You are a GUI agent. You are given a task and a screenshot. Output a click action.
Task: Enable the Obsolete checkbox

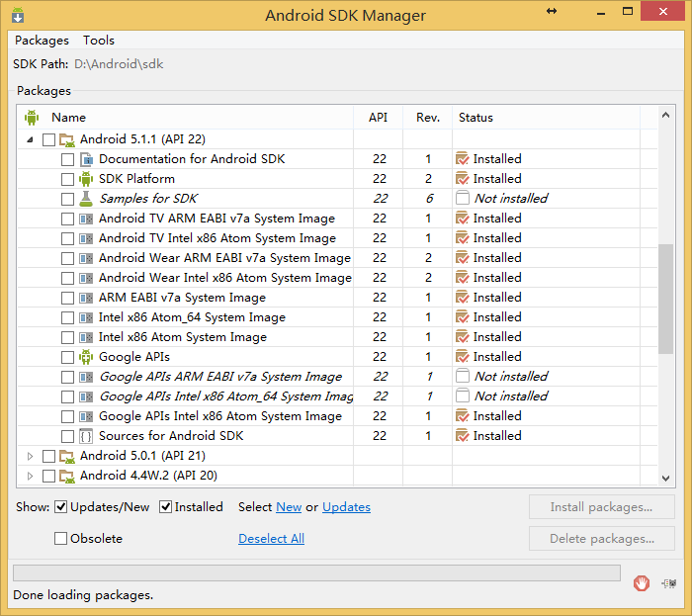tap(61, 539)
